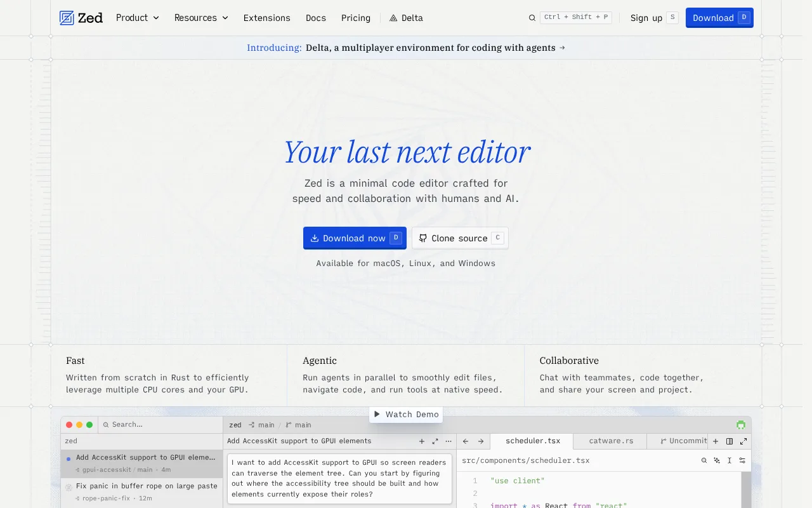Click the Sign up link
The width and height of the screenshot is (812, 508).
point(654,18)
